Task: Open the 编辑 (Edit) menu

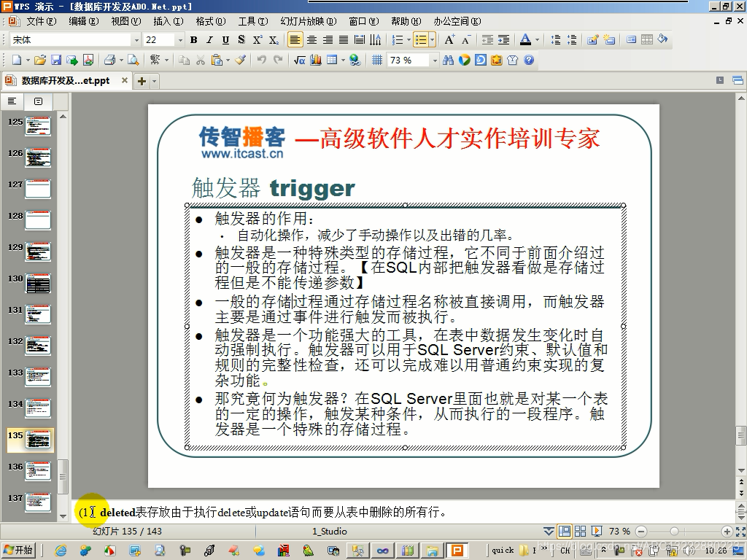Action: coord(83,21)
